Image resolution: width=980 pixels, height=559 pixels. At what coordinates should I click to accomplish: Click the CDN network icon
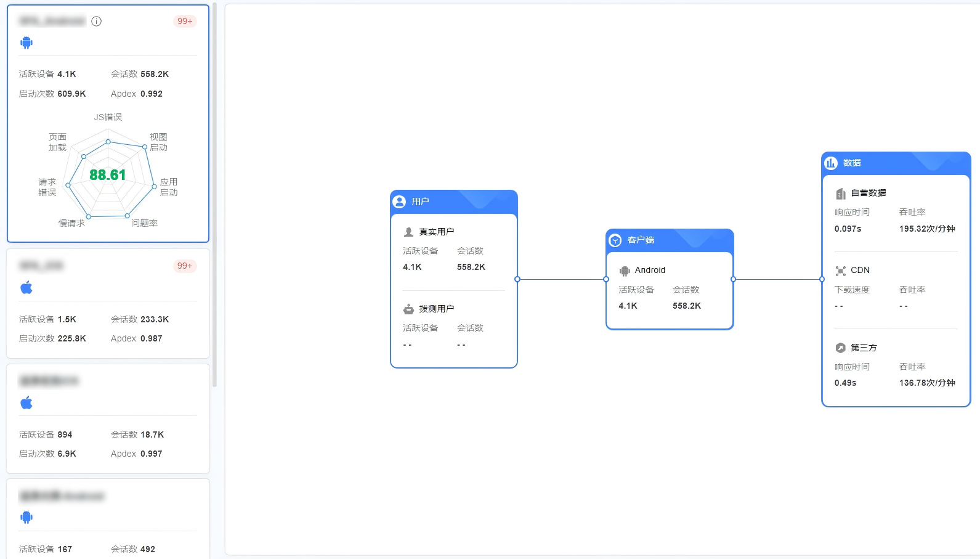coord(840,271)
